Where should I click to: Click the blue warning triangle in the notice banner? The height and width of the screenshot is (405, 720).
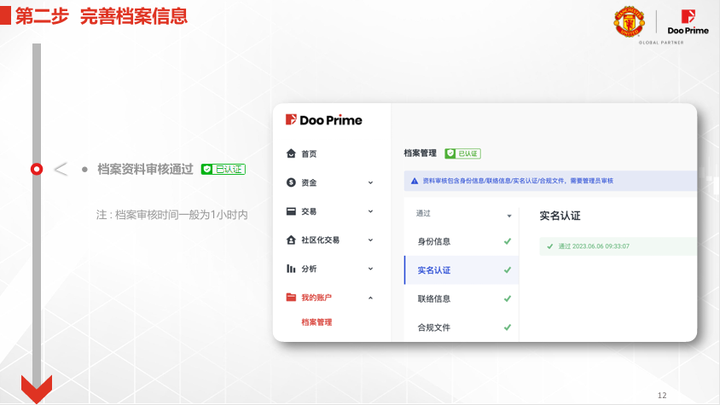click(414, 181)
